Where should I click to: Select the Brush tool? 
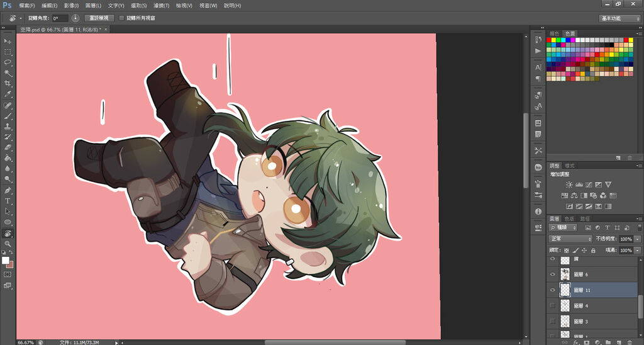pos(8,116)
